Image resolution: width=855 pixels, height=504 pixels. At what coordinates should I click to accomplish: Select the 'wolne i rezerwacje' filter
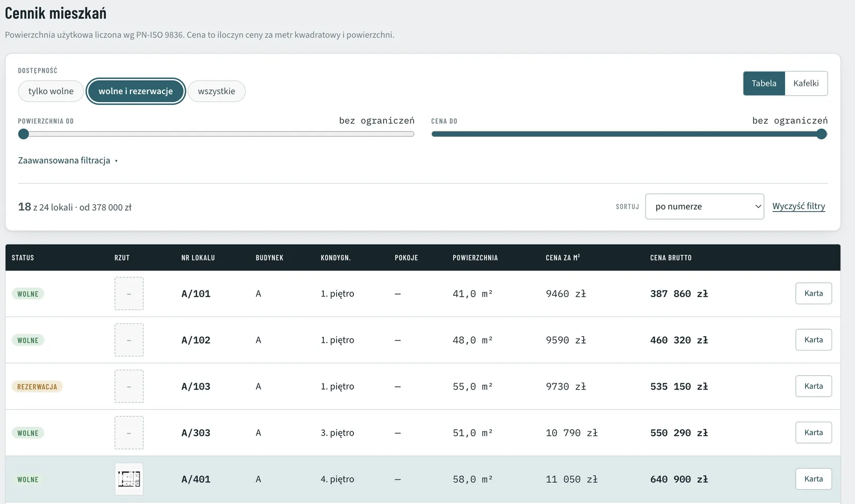(136, 91)
